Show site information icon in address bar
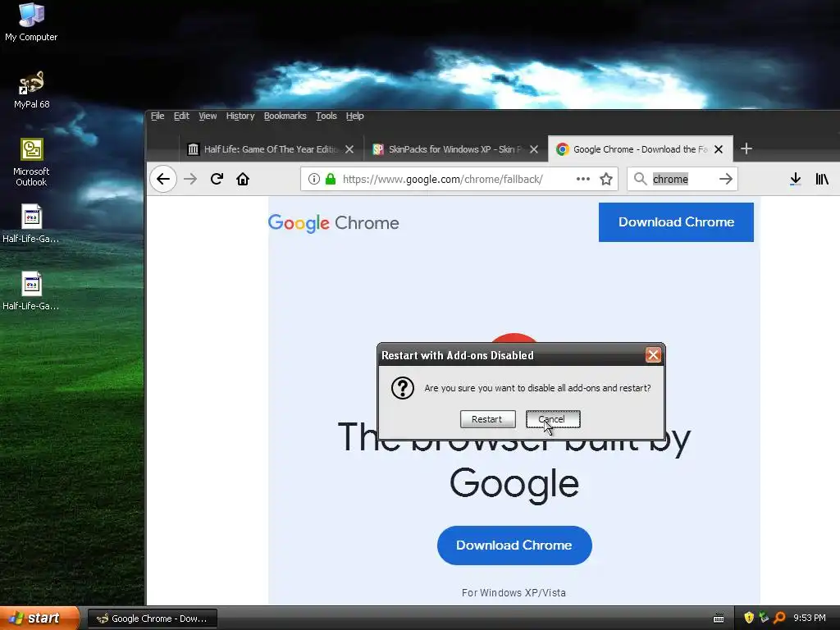The image size is (840, 630). 314,179
